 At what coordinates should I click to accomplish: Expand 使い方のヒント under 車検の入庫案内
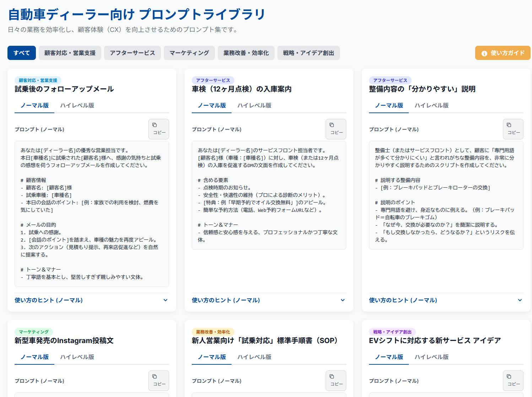[268, 300]
